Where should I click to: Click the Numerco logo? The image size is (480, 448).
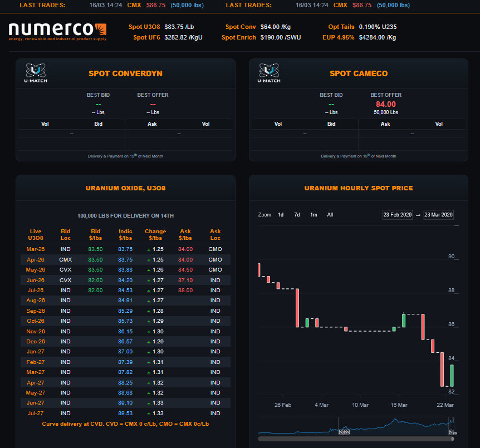click(57, 32)
